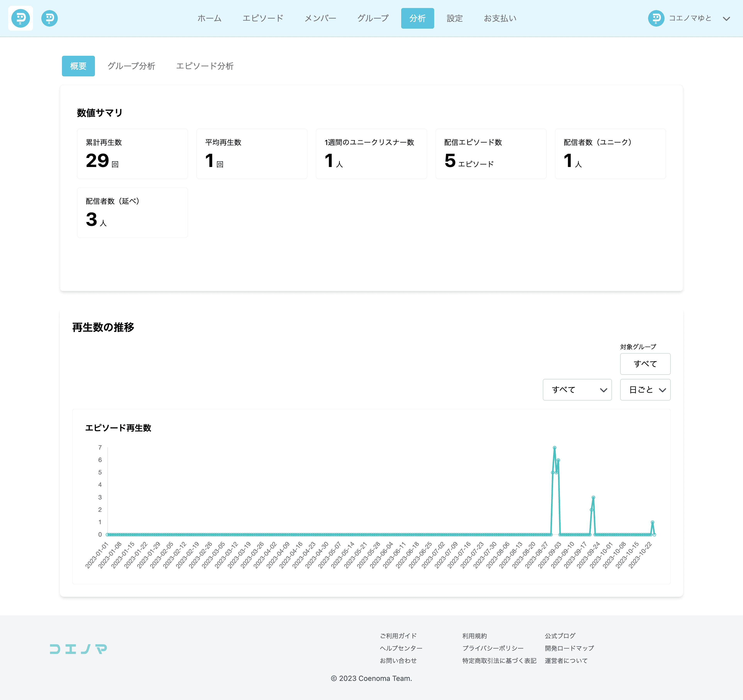Screen dimensions: 743x700
Task: Click the user avatar icon beside コエノマゆと
Action: point(656,18)
